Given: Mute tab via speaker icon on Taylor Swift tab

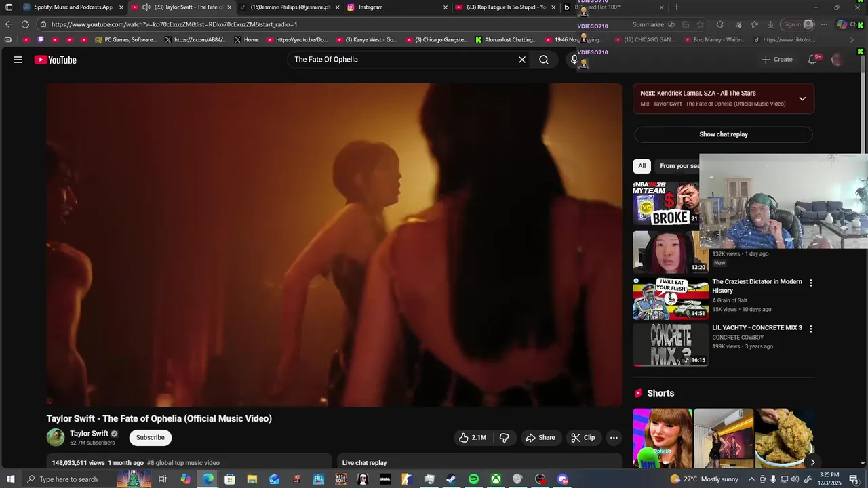Looking at the screenshot, I should point(146,7).
